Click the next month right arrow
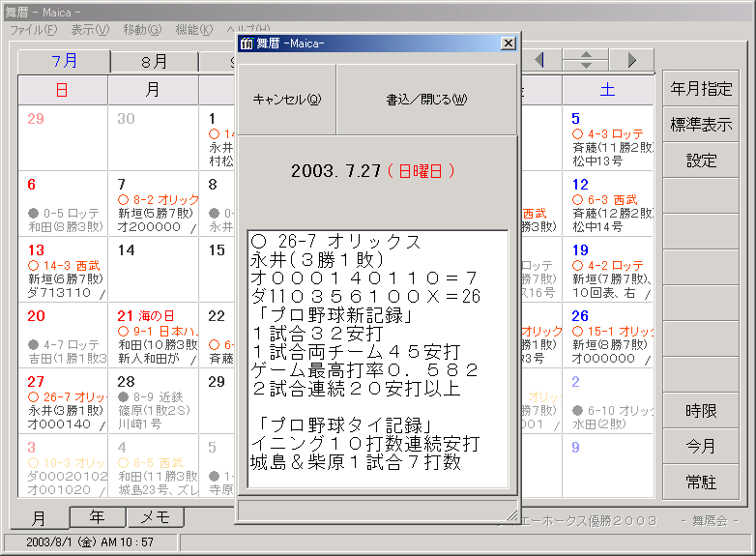This screenshot has height=556, width=756. click(631, 60)
